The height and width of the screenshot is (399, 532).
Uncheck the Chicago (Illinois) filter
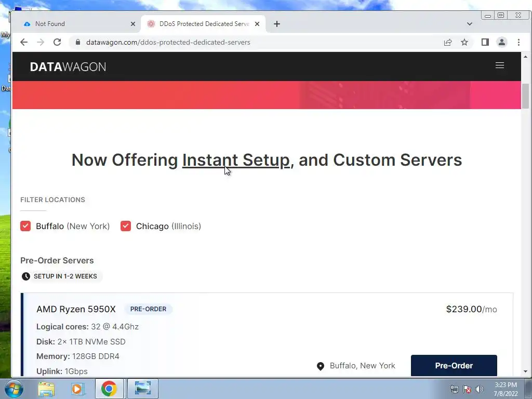point(126,226)
